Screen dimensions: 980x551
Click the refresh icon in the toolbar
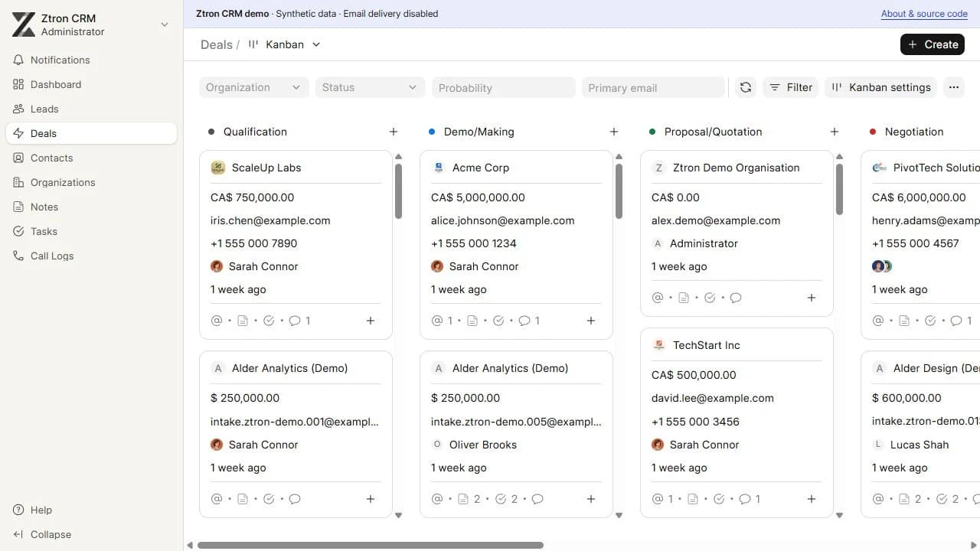(746, 87)
